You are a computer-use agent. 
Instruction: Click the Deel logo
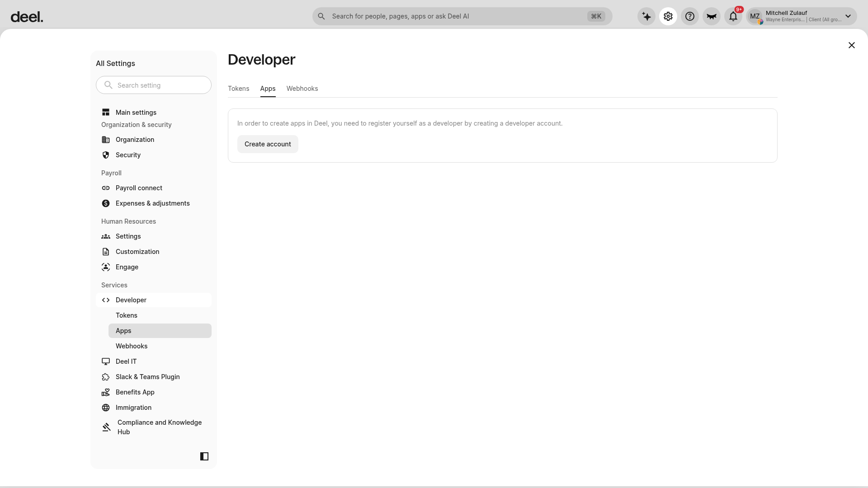(x=27, y=17)
